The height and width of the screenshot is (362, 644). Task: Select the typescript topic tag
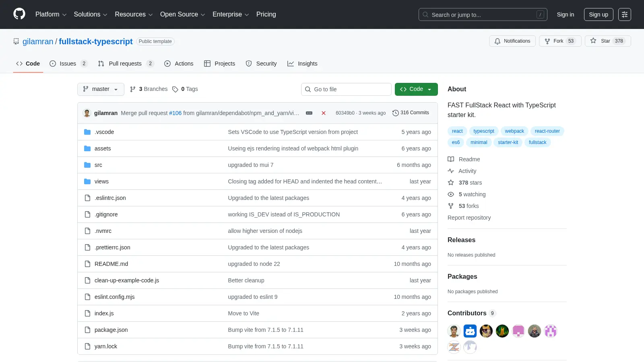(484, 131)
